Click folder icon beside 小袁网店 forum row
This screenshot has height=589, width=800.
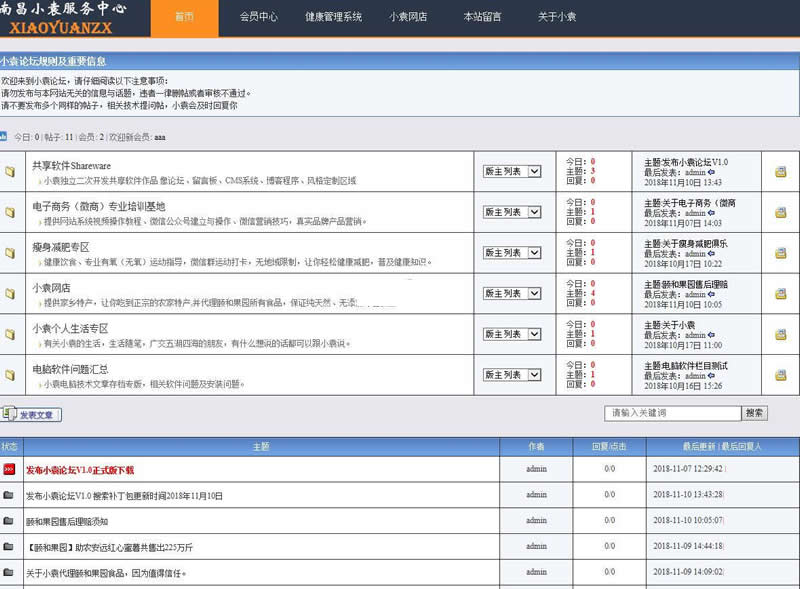[x=10, y=293]
